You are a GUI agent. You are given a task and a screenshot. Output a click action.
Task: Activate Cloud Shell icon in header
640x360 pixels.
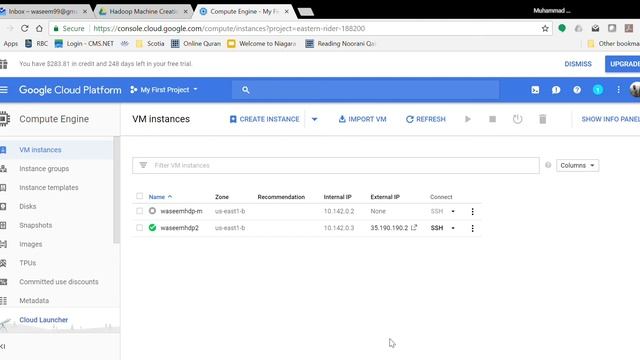click(535, 90)
